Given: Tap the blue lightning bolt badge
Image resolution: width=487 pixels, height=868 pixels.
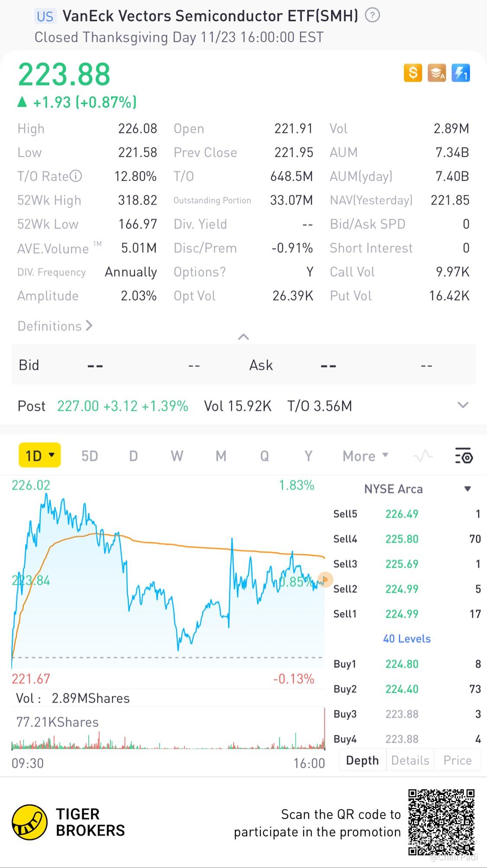Looking at the screenshot, I should coord(461,73).
